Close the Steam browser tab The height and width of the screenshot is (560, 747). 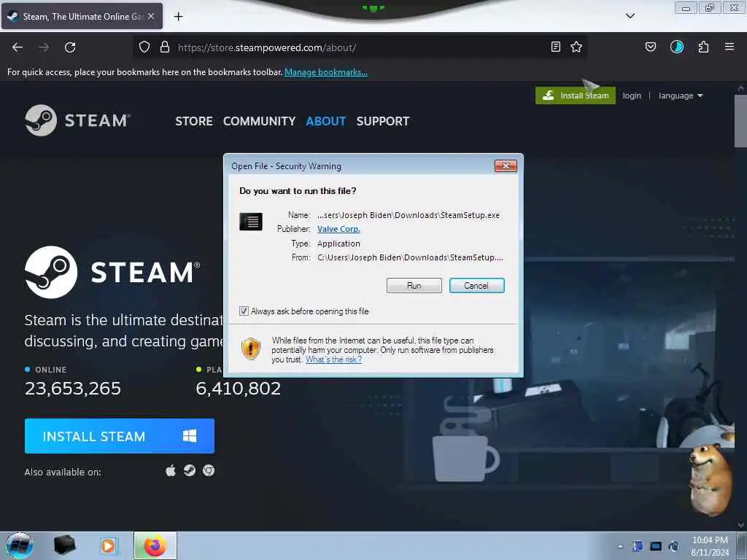point(151,16)
